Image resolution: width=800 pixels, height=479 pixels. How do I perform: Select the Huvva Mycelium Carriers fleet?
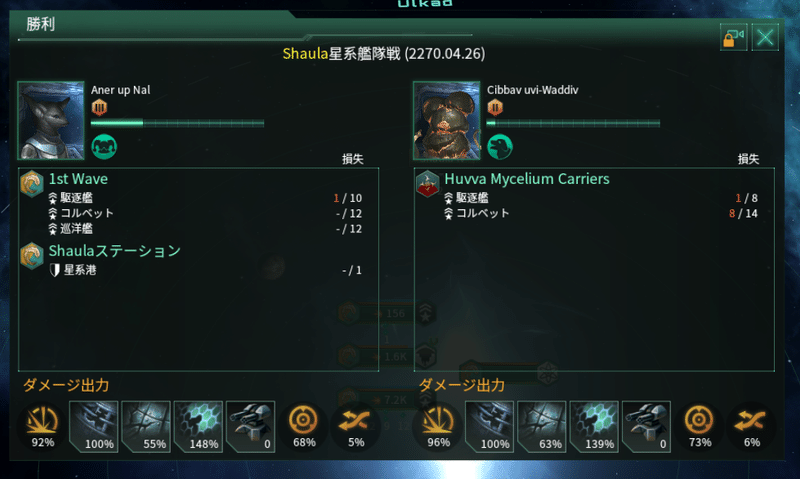point(527,179)
